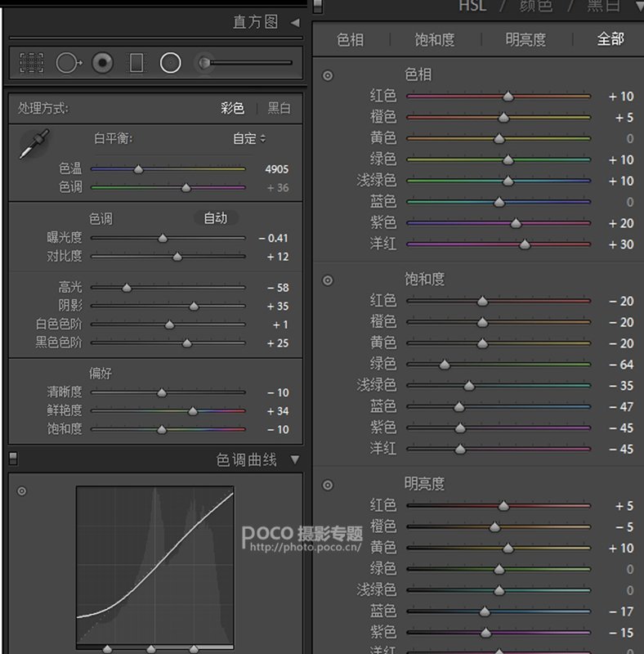The image size is (644, 654).
Task: Activate Saturation targeted adjustment tool
Action: [328, 280]
